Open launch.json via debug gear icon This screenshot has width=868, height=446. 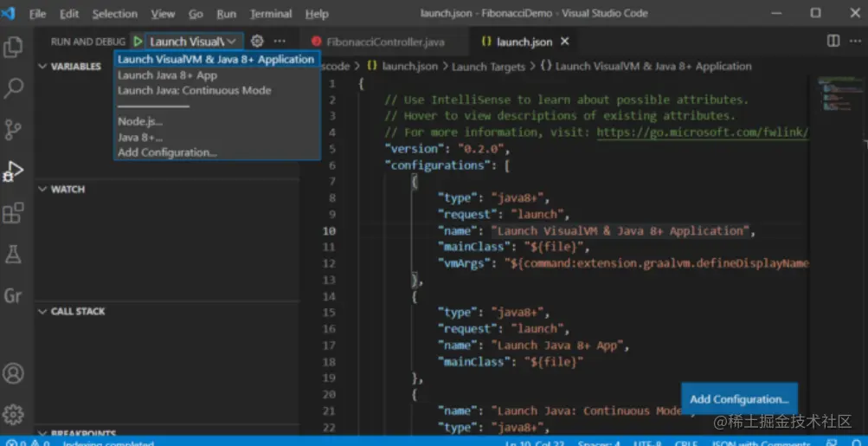(257, 41)
